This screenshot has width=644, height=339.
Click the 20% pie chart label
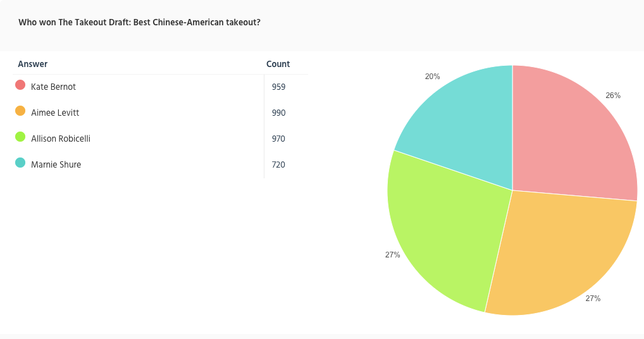(432, 77)
